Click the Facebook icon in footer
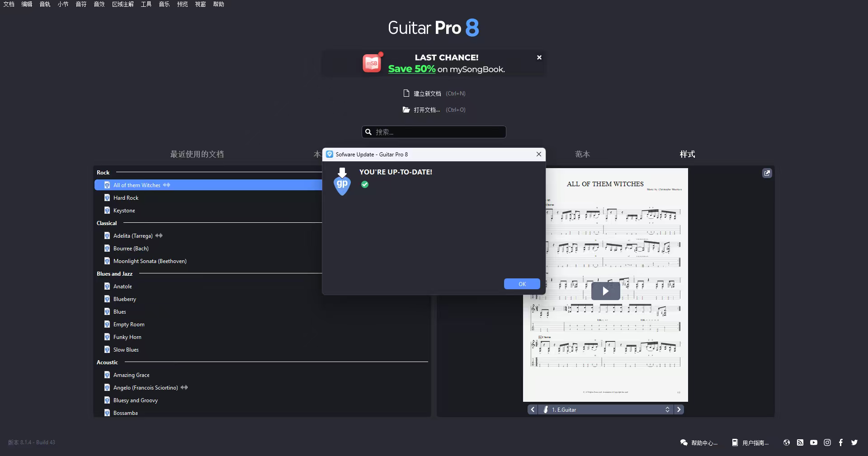868x456 pixels. [x=840, y=442]
